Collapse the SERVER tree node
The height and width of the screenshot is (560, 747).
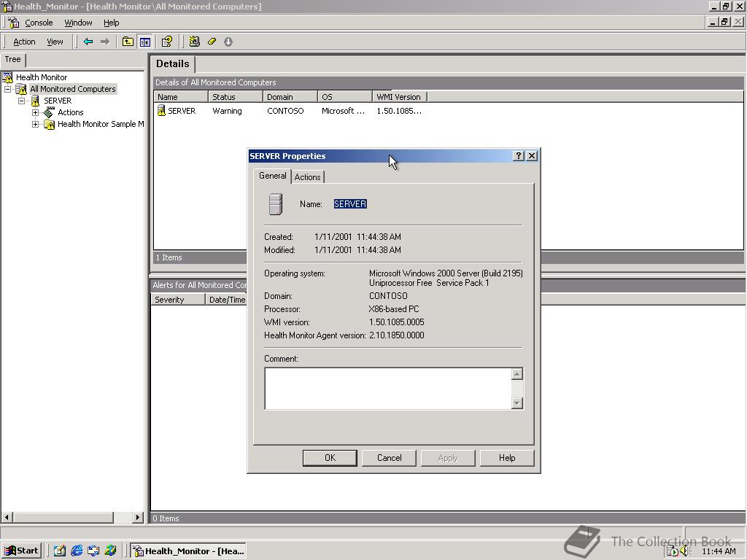(x=21, y=101)
